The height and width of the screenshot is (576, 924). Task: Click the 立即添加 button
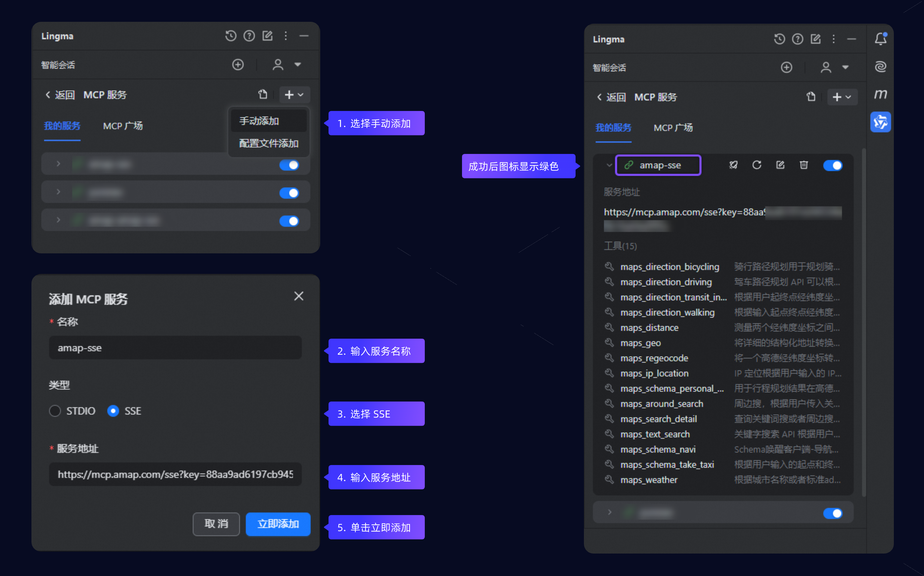coord(278,524)
